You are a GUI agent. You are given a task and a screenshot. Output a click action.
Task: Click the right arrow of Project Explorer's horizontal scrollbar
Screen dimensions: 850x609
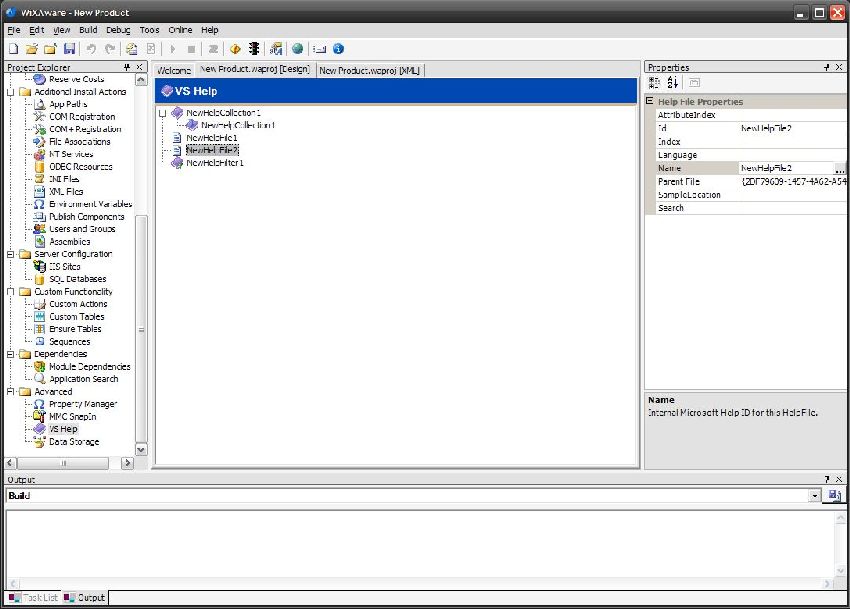tap(127, 463)
